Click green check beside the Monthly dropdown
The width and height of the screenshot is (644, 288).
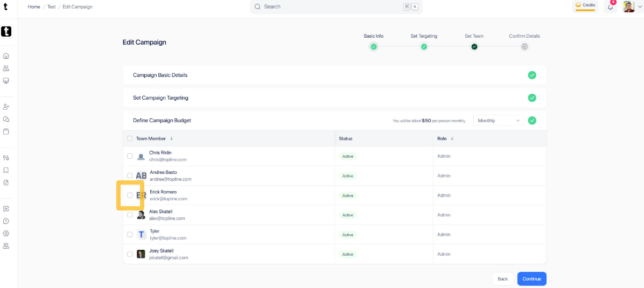pyautogui.click(x=532, y=121)
